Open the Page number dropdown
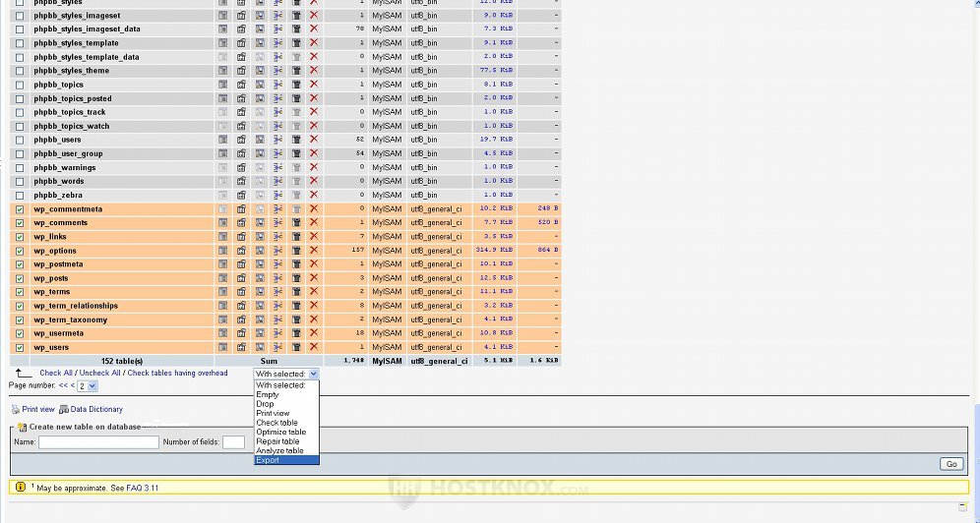Image resolution: width=980 pixels, height=523 pixels. pyautogui.click(x=92, y=386)
